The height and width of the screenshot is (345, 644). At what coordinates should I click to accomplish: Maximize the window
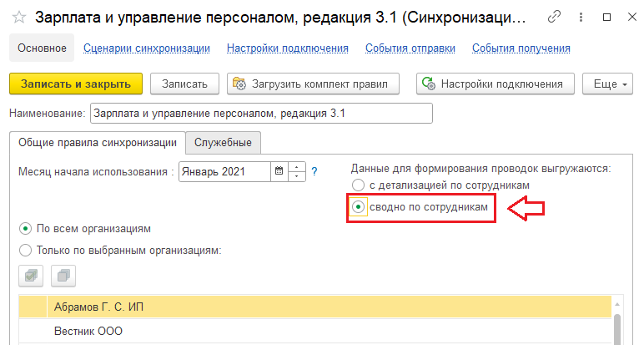pyautogui.click(x=606, y=17)
